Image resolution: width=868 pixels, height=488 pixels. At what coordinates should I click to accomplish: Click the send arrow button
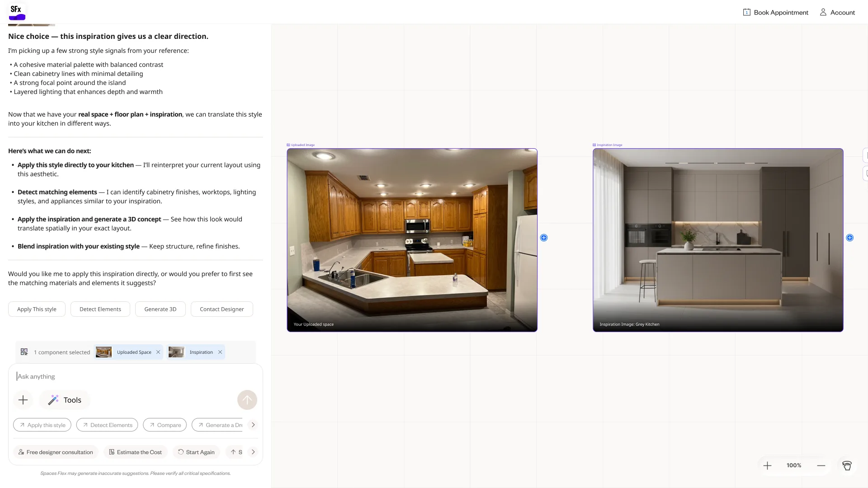[247, 400]
